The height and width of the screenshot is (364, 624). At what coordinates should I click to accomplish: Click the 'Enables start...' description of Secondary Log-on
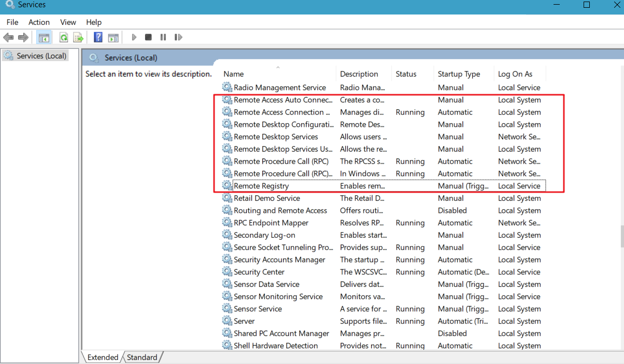tap(363, 235)
